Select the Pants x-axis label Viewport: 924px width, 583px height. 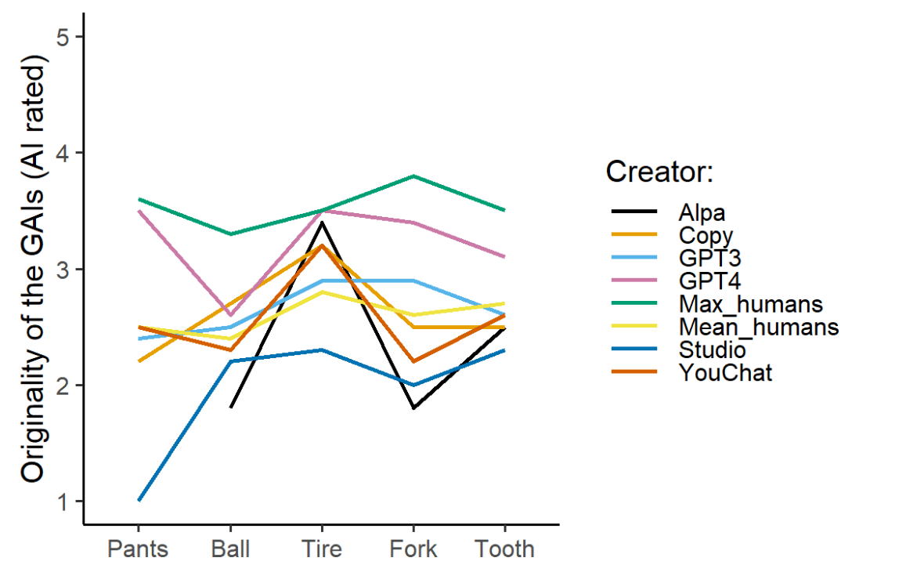[138, 549]
